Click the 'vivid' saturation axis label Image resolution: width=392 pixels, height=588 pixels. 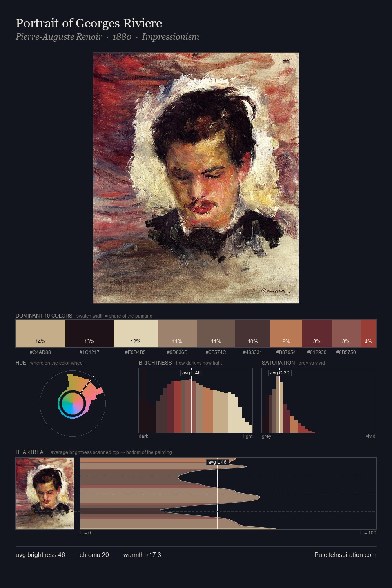pos(370,436)
